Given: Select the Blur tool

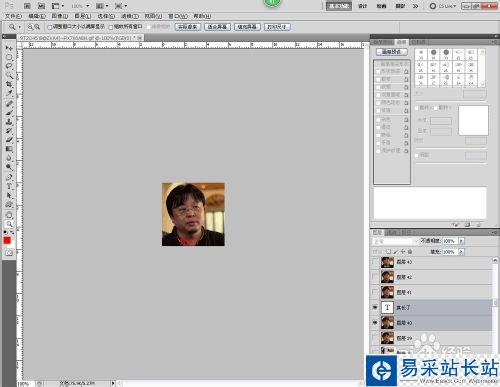Looking at the screenshot, I should [x=9, y=158].
